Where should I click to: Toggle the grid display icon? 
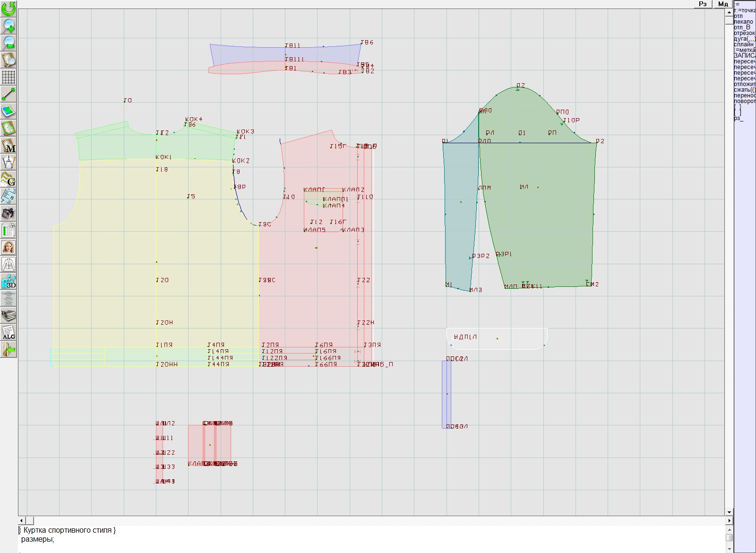pos(9,77)
